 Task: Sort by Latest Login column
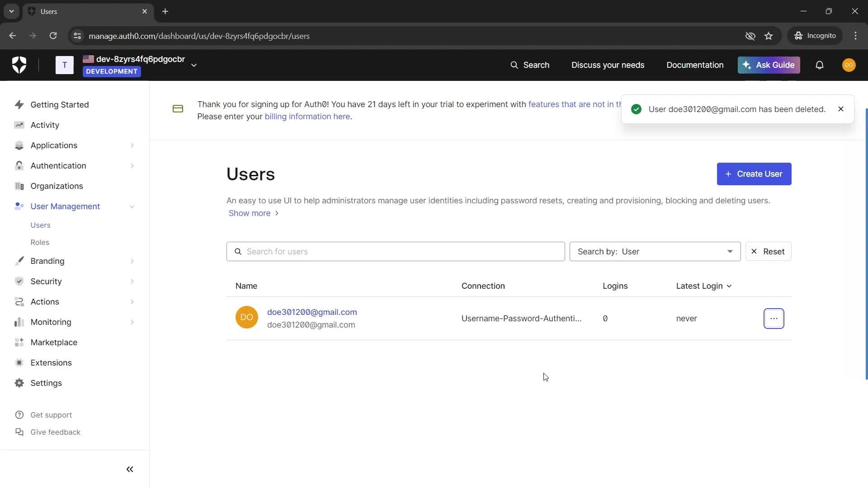point(703,286)
